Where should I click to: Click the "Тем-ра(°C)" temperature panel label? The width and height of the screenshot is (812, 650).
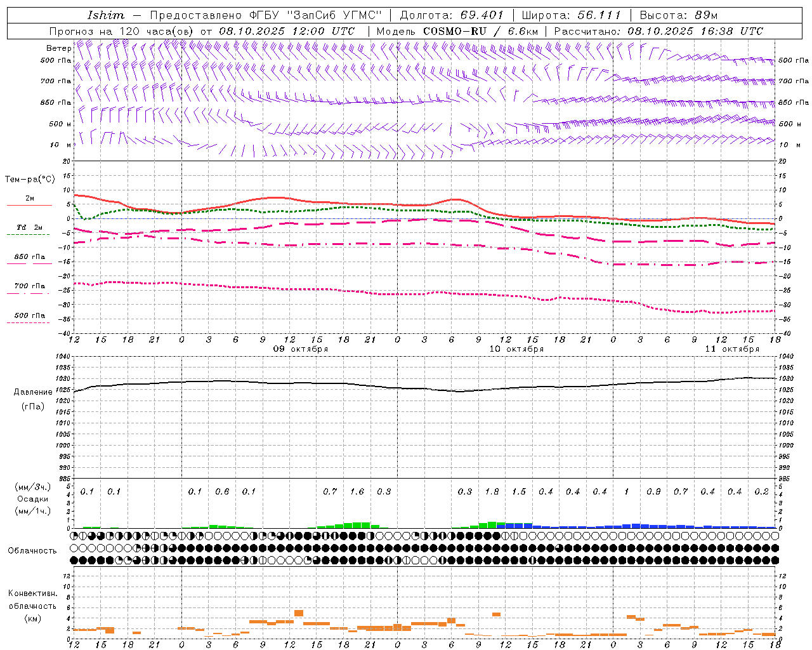[x=30, y=180]
